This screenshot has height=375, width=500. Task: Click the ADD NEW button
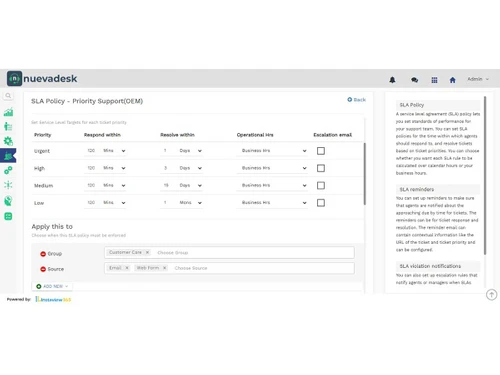(x=52, y=286)
